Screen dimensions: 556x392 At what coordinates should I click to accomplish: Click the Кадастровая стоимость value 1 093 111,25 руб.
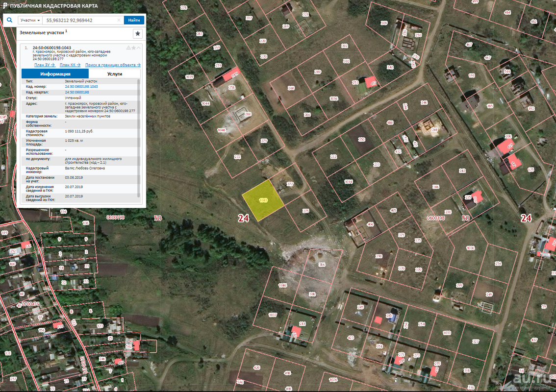pos(79,131)
